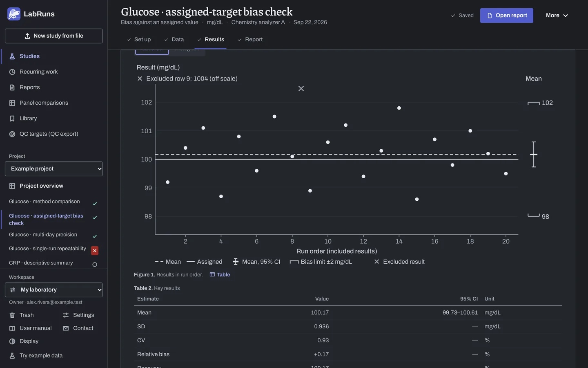Click the empty status circle beside CRP descriptive summary

click(95, 265)
